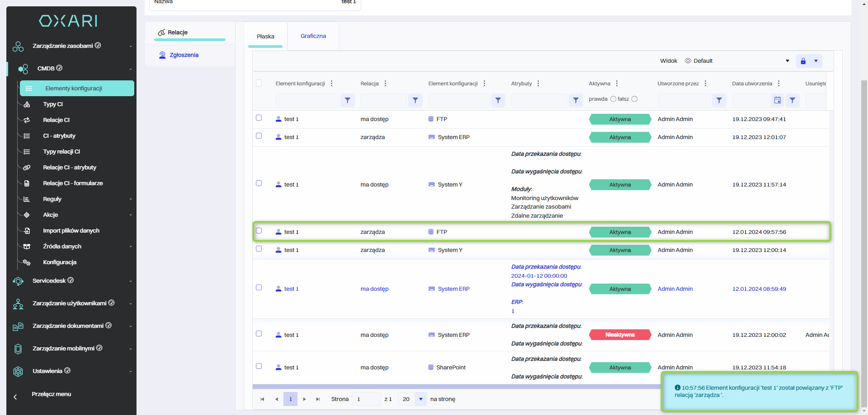Open Zgłoszenia side tab
The height and width of the screenshot is (415, 868).
point(184,55)
